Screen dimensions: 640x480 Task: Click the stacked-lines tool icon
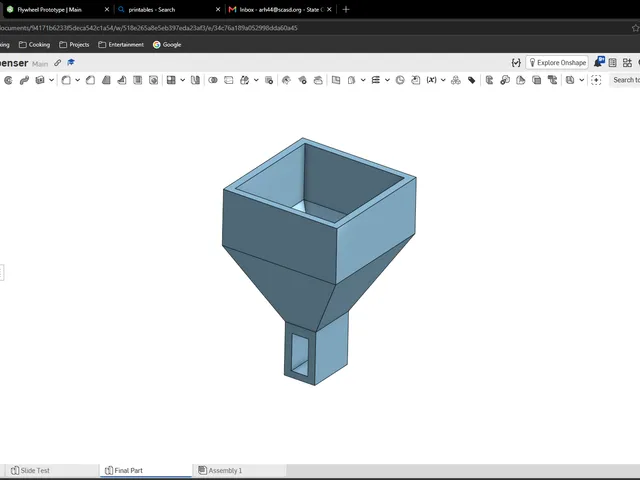coord(376,80)
